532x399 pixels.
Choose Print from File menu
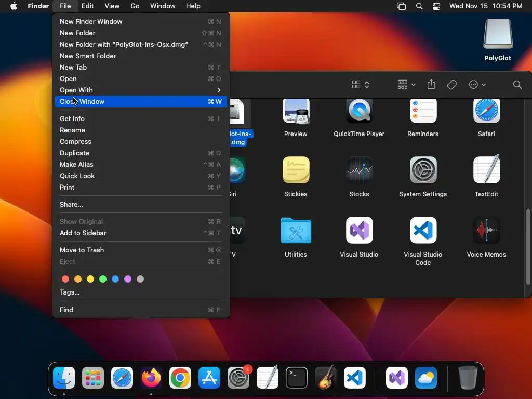tap(141, 187)
